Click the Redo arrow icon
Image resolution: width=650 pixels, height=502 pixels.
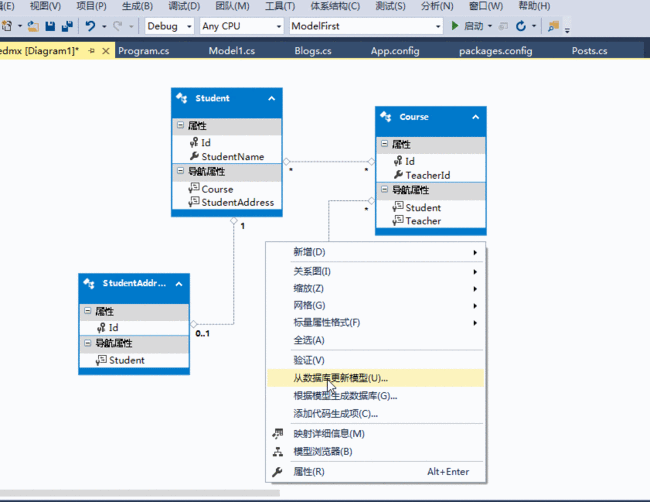(118, 26)
